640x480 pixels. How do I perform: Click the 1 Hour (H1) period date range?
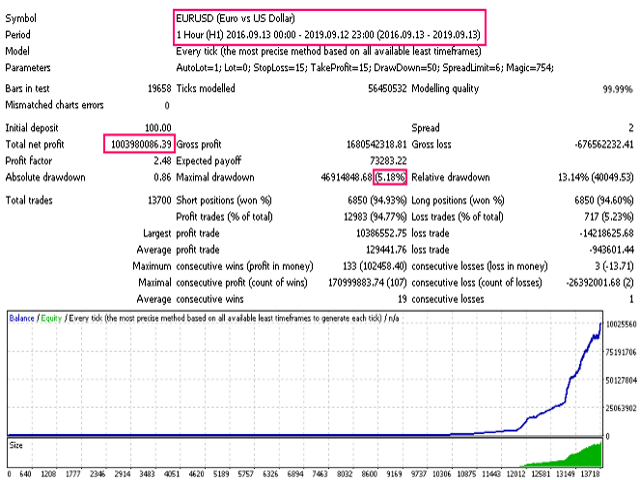(x=329, y=35)
